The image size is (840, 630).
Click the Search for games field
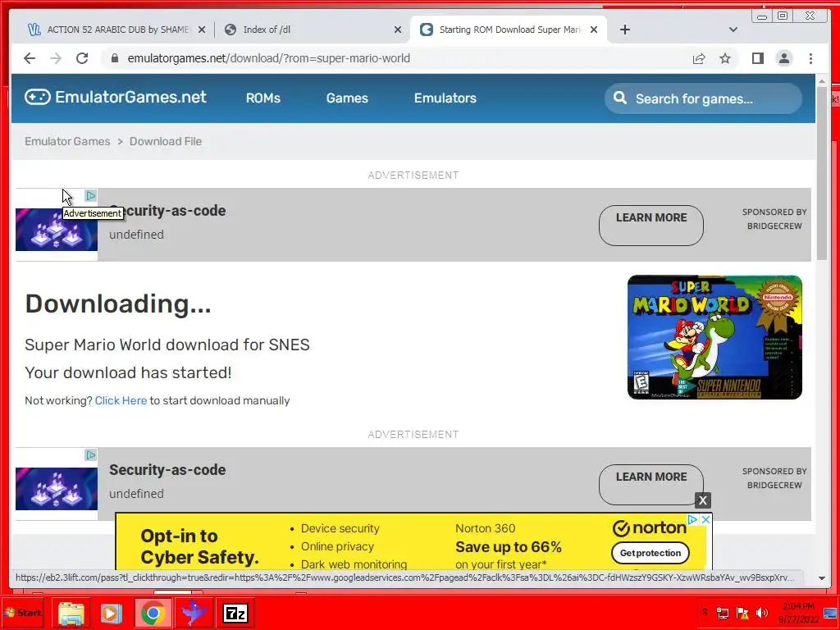click(703, 98)
